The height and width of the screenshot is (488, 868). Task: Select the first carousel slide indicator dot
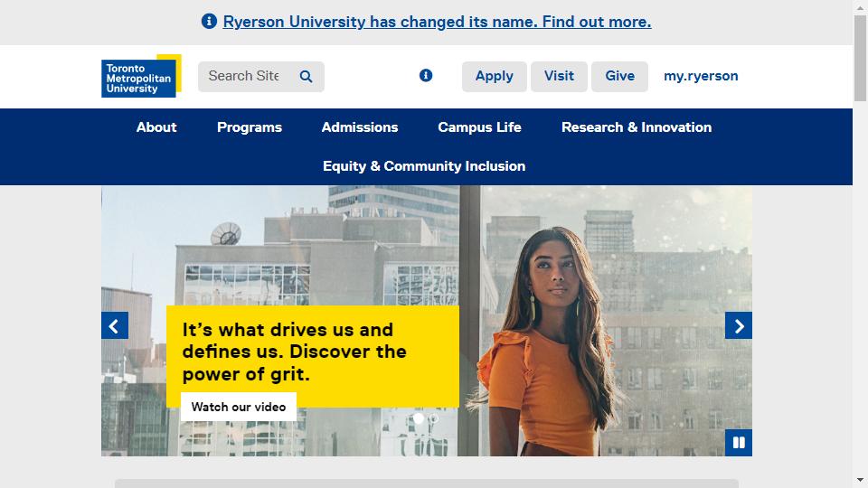(x=419, y=418)
